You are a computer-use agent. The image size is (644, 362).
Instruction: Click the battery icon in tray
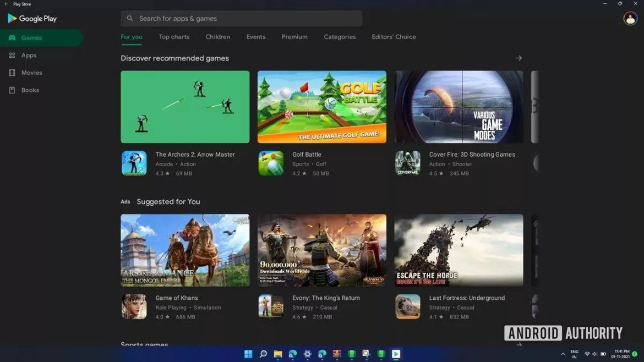[603, 354]
